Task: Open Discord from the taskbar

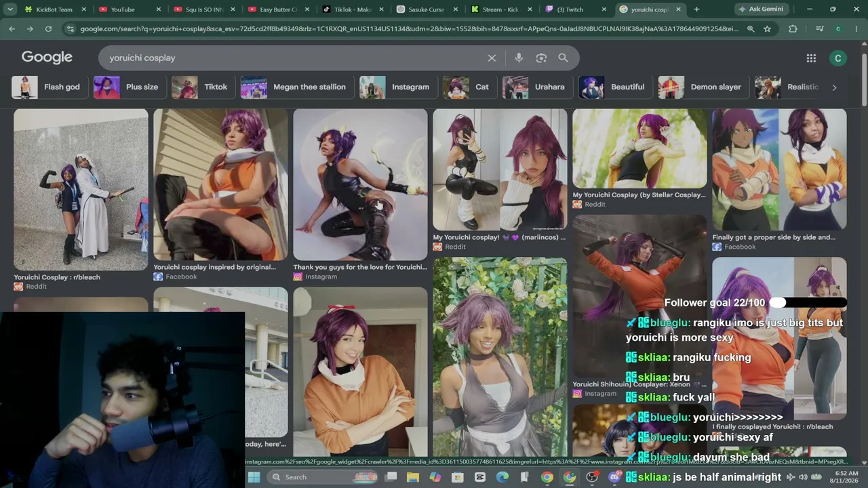Action: [614, 477]
